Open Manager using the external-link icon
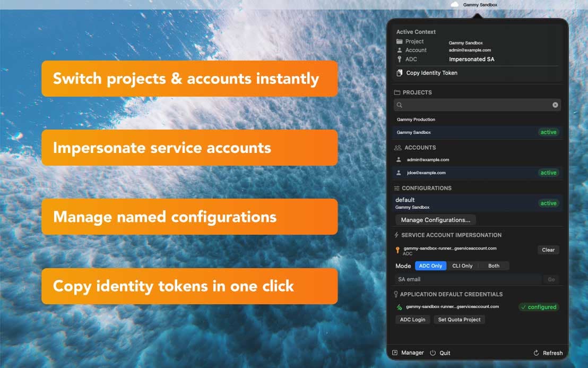Screen dimensions: 588x368 395,353
